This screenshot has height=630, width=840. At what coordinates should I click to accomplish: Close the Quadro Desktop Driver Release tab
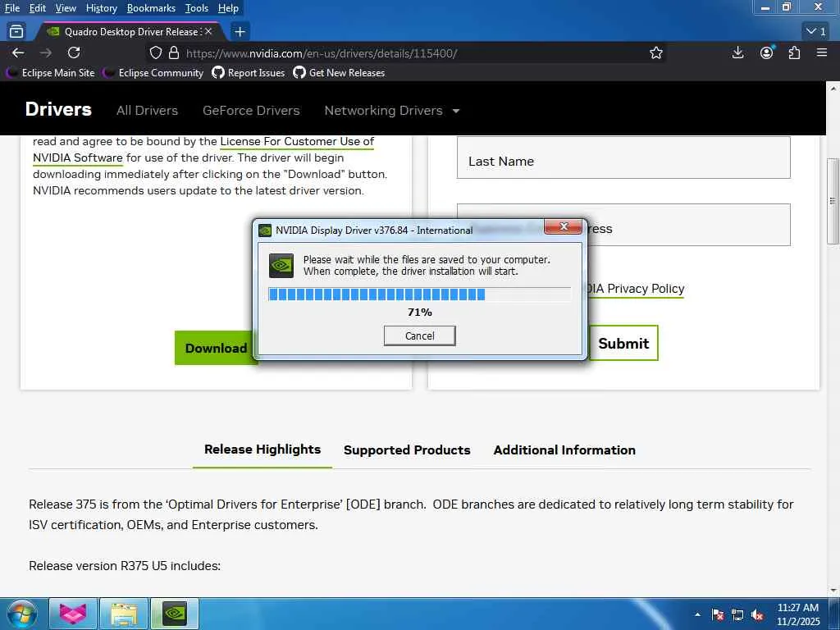tap(208, 32)
